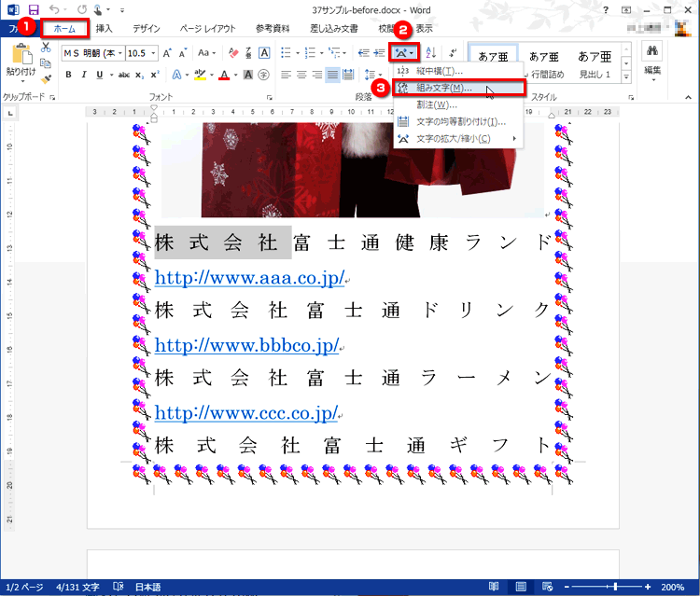The image size is (700, 596).
Task: Click the Read Mode view icon
Action: point(494,587)
